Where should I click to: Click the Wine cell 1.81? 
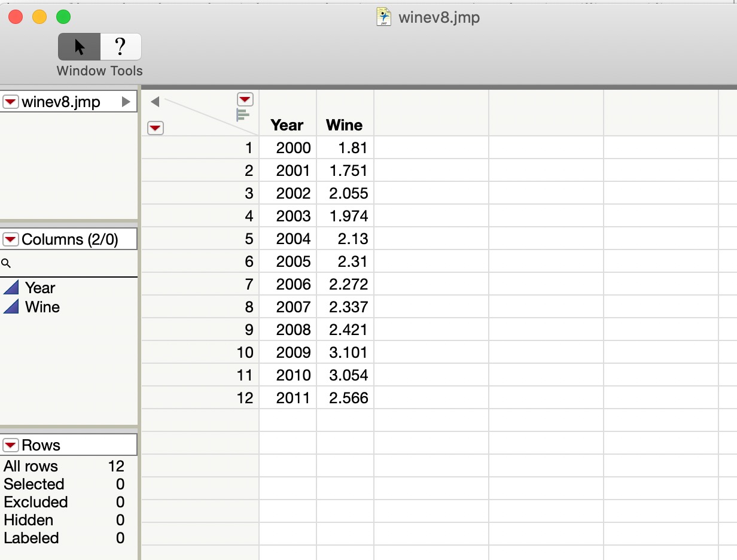[x=345, y=148]
